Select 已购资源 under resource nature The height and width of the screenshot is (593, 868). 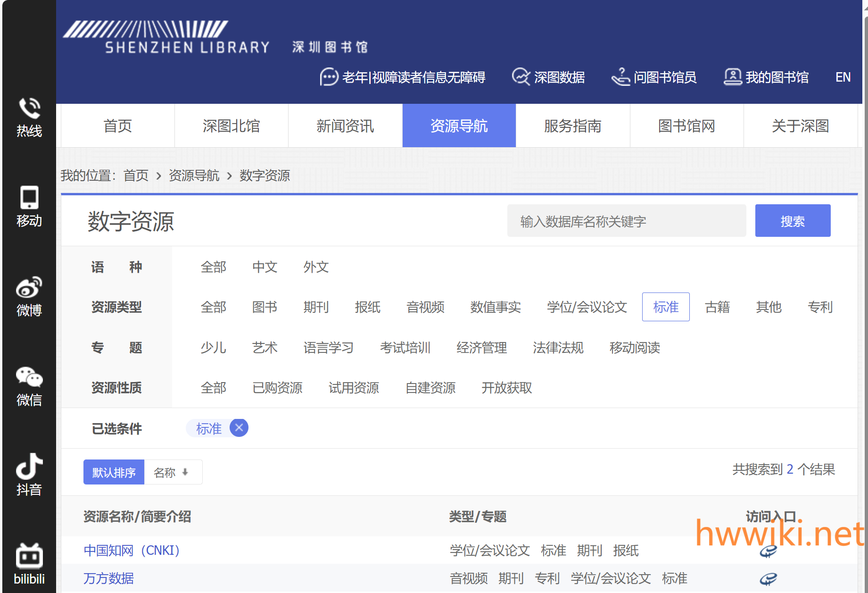(277, 388)
